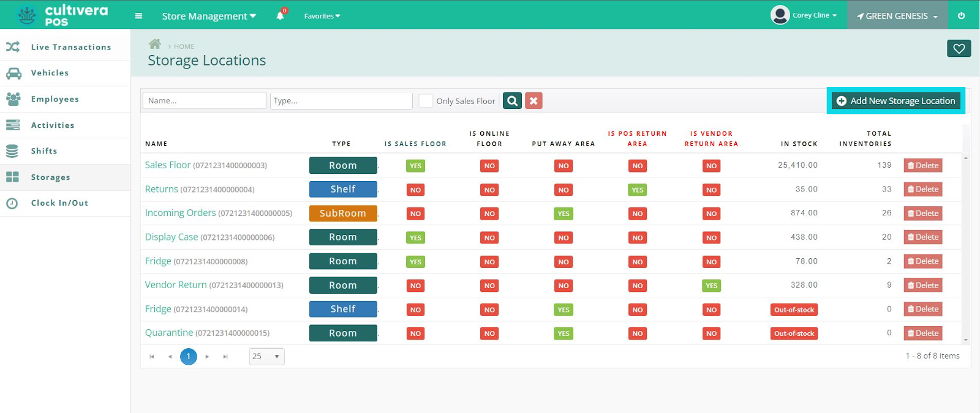980x413 pixels.
Task: Delete the Quarantine storage location
Action: (922, 333)
